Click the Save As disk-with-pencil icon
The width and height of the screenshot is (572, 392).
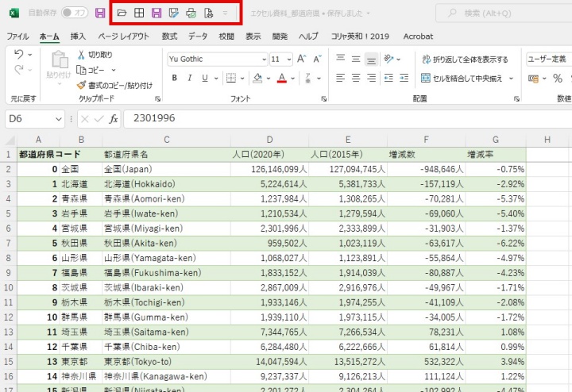tap(174, 13)
